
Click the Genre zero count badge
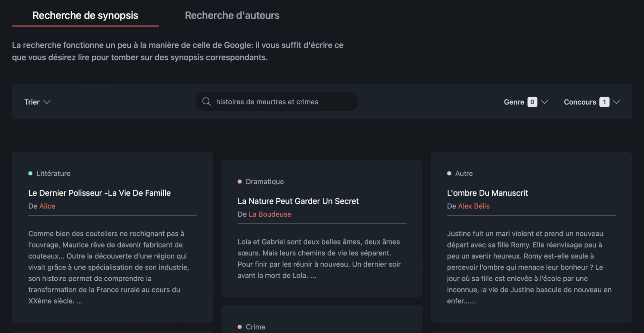pos(532,102)
